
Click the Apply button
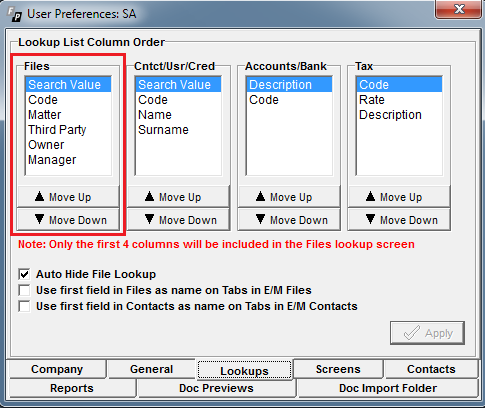click(427, 333)
